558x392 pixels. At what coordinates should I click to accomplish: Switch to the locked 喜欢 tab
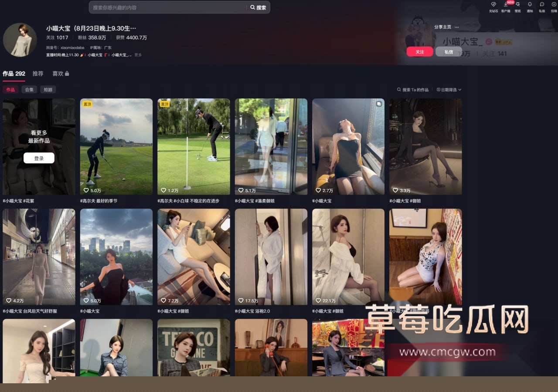pyautogui.click(x=61, y=74)
